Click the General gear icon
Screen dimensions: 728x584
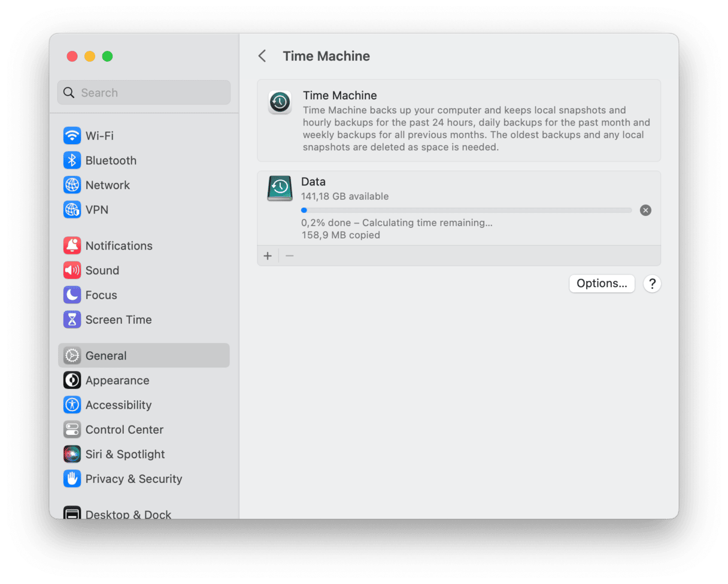pyautogui.click(x=72, y=355)
